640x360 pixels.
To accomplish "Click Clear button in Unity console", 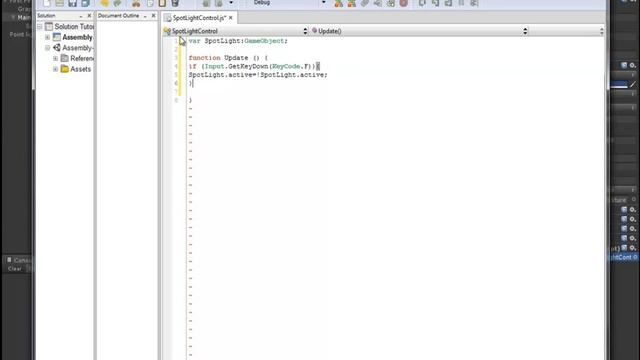I will pos(14,269).
